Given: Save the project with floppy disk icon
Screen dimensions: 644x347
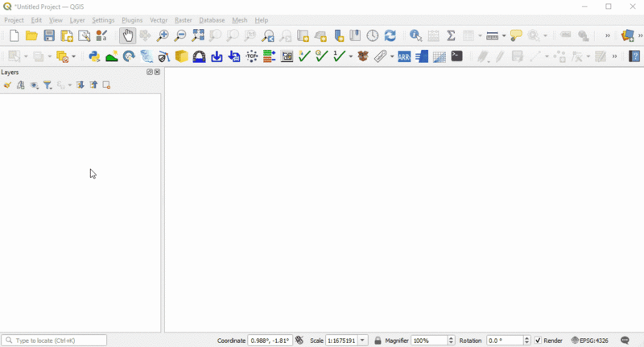Looking at the screenshot, I should pyautogui.click(x=49, y=35).
